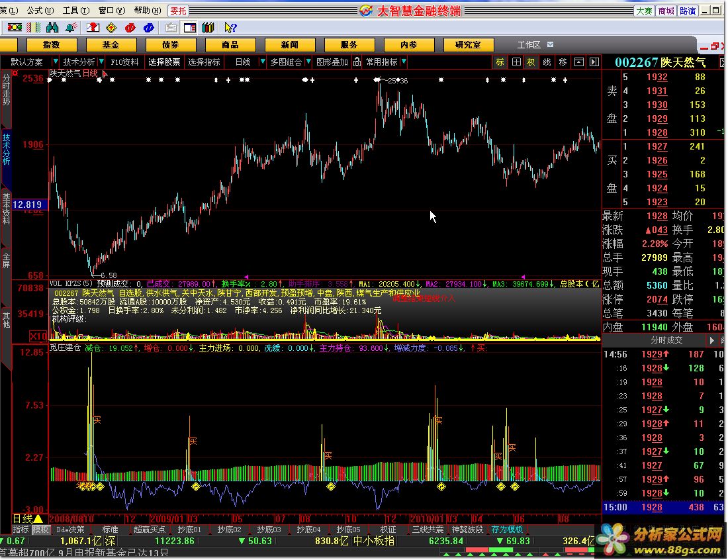Open the 窗口 menu

pos(112,10)
